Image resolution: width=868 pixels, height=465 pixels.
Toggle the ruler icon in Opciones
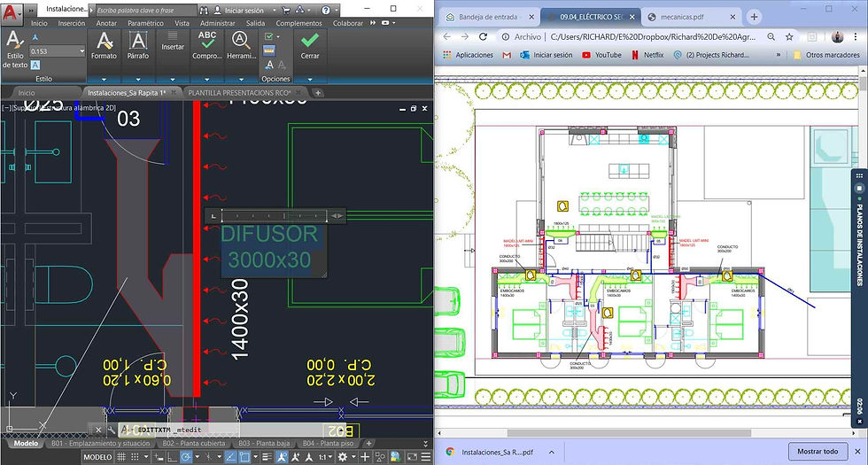coord(269,50)
